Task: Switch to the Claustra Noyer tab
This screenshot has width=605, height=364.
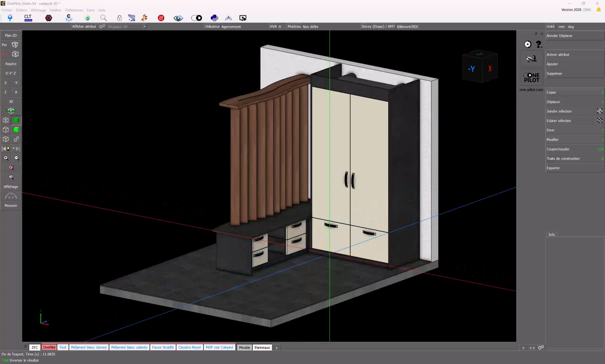Action: coord(190,347)
